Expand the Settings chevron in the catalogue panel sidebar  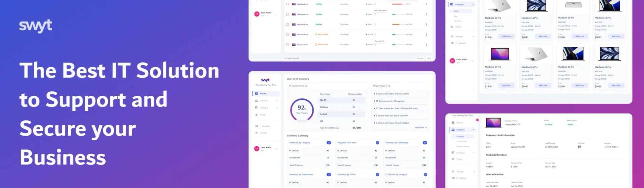click(474, 36)
